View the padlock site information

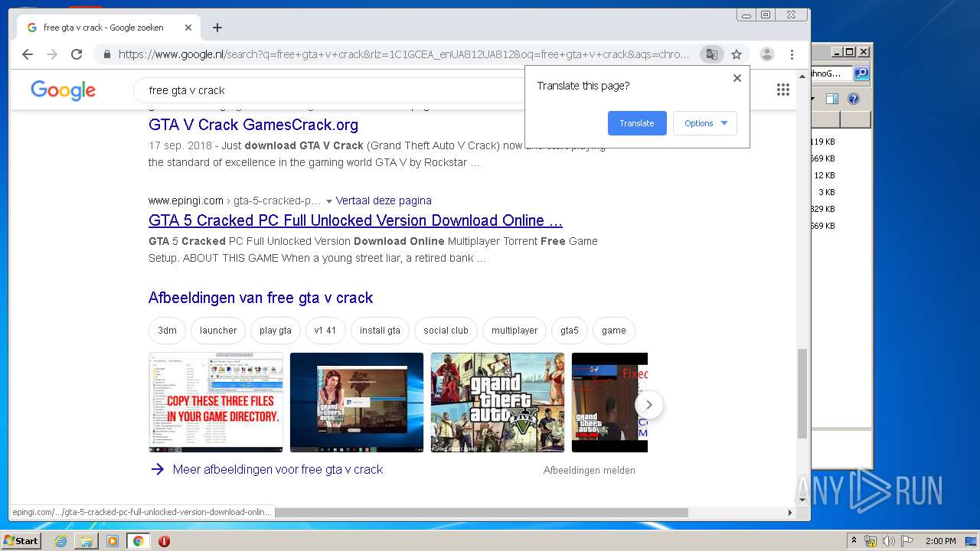pos(106,54)
